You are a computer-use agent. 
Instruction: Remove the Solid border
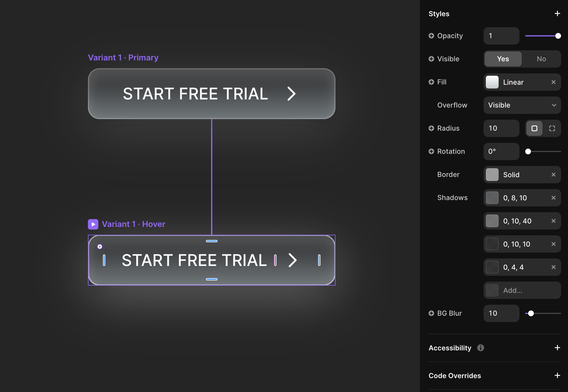[553, 175]
